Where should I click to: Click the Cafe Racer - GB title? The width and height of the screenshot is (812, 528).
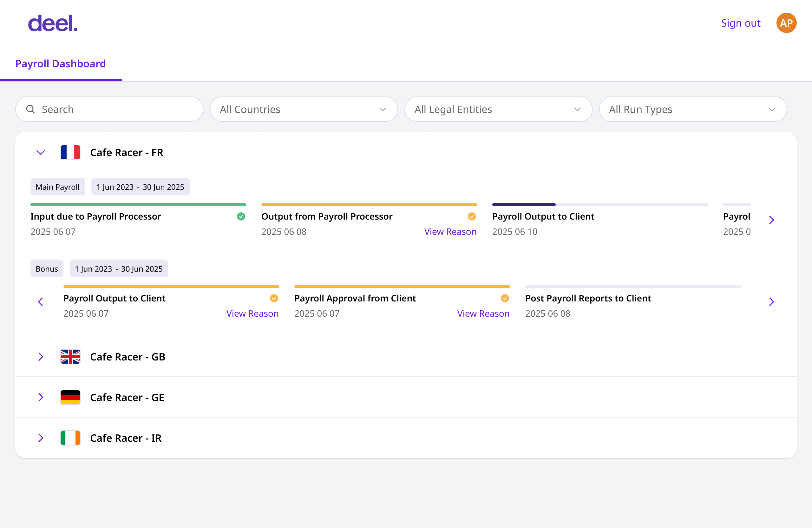click(x=128, y=357)
